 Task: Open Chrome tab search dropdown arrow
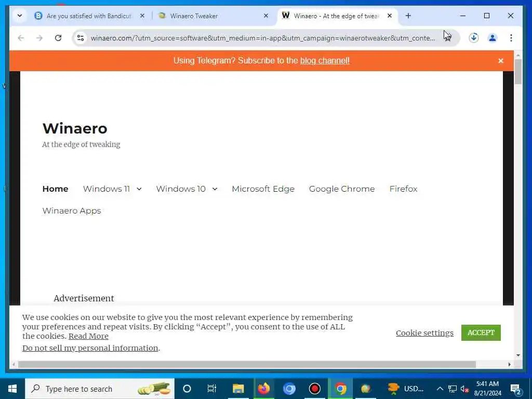pyautogui.click(x=20, y=16)
